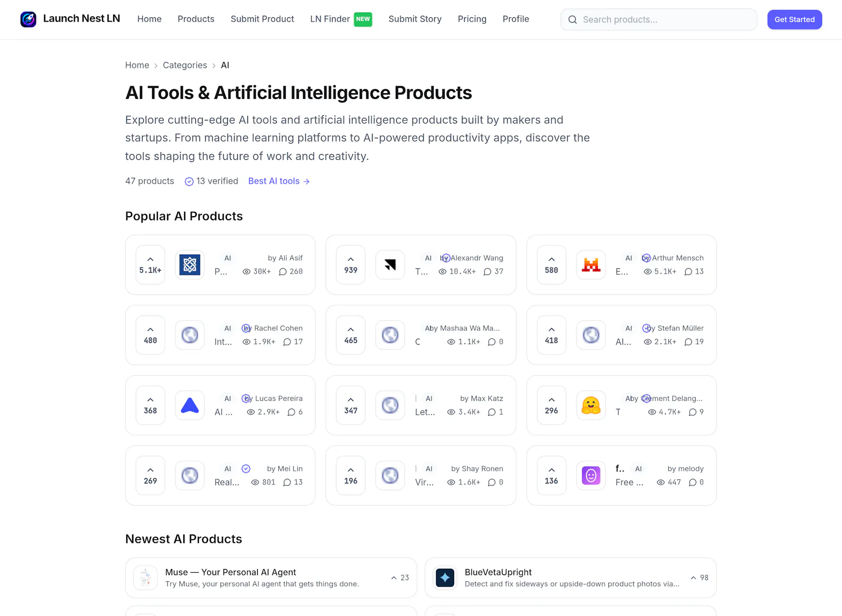This screenshot has width=842, height=616.
Task: Open the hugging face emoji logo
Action: click(591, 406)
